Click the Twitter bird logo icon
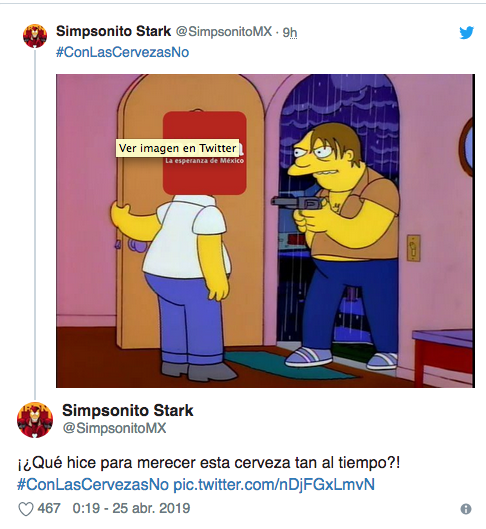486x529 pixels. [466, 33]
